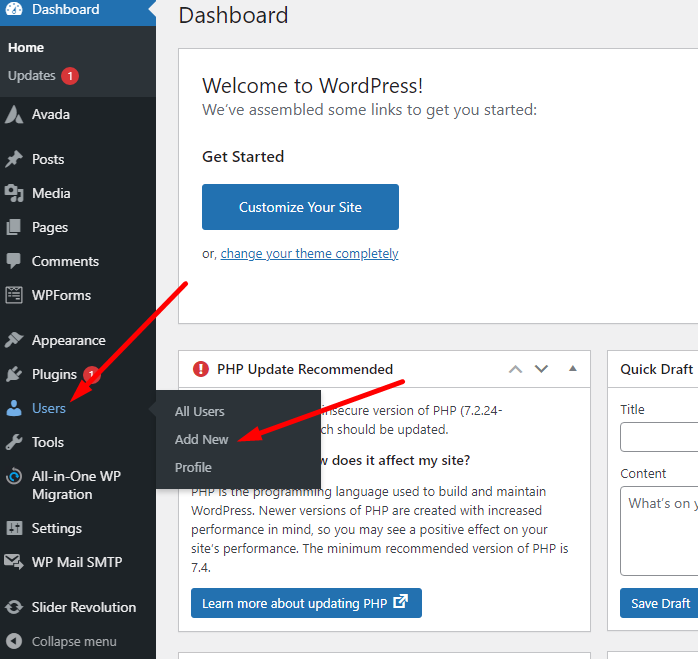Open Home under Dashboard
Screen dimensions: 698x659
tap(26, 48)
